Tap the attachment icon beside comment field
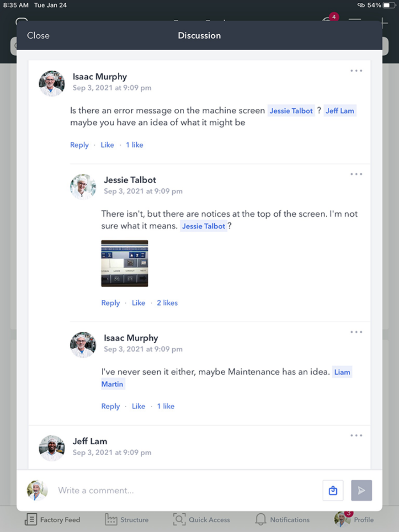The image size is (399, 532). click(x=333, y=490)
